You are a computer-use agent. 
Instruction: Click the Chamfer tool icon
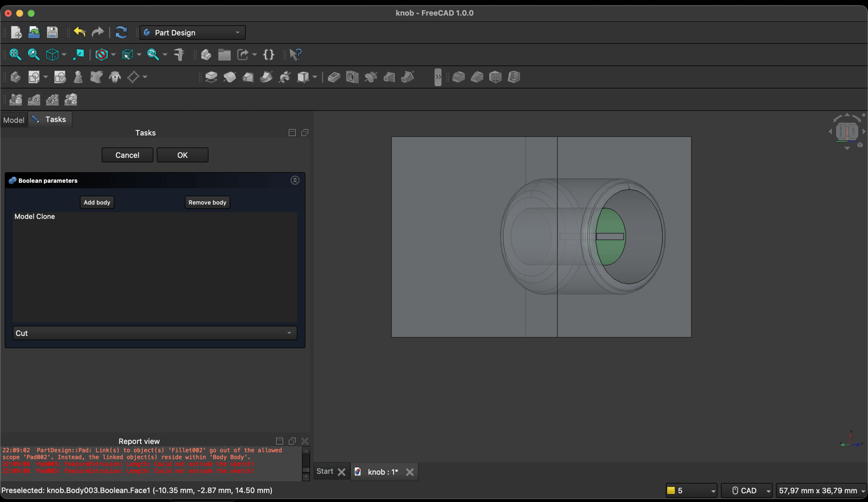[477, 77]
